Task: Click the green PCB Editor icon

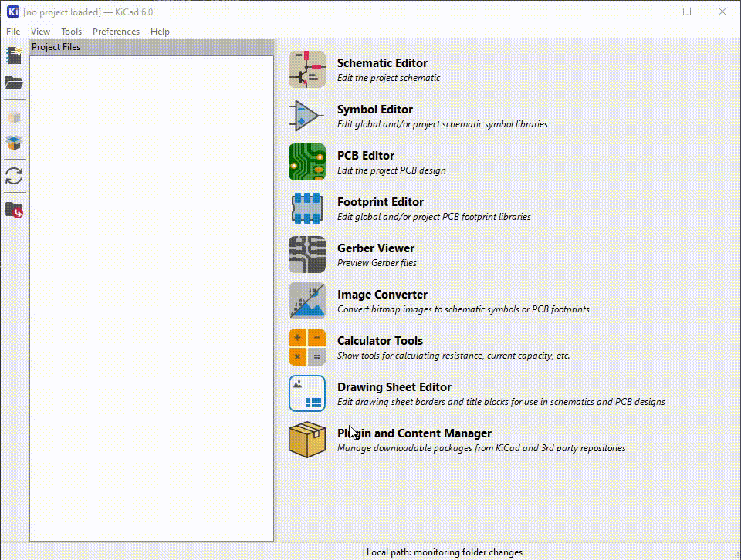Action: tap(307, 162)
